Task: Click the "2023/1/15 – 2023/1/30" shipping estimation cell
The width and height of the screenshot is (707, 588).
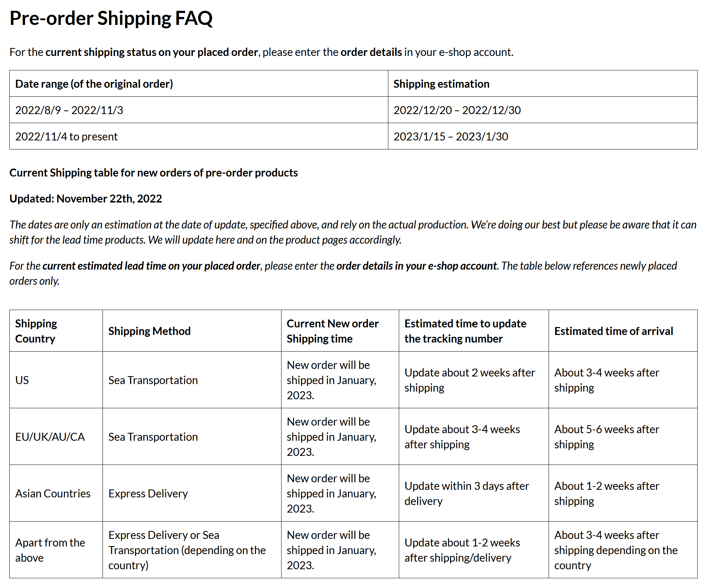Action: click(450, 136)
